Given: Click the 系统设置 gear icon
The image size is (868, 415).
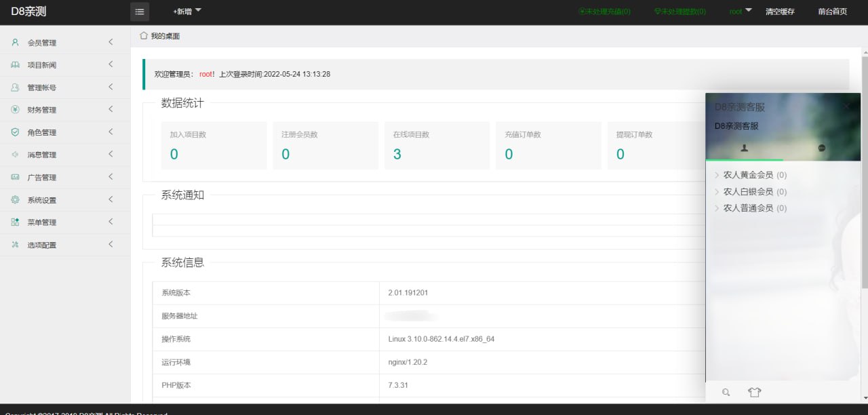Looking at the screenshot, I should coord(15,200).
